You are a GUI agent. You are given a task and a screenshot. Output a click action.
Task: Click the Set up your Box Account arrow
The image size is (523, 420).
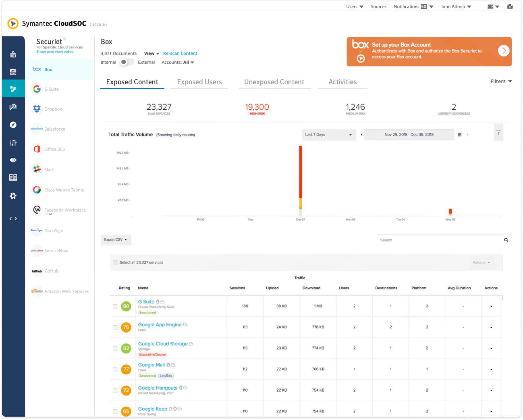point(504,51)
